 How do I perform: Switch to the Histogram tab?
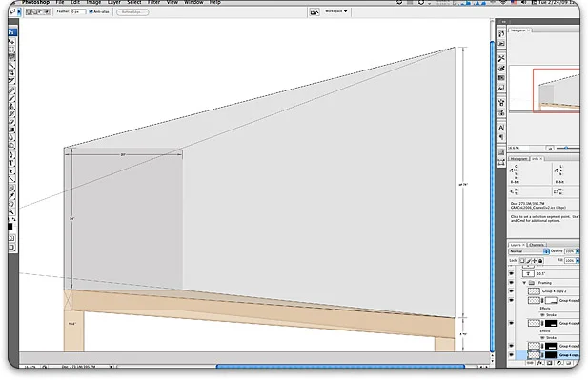[x=518, y=159]
